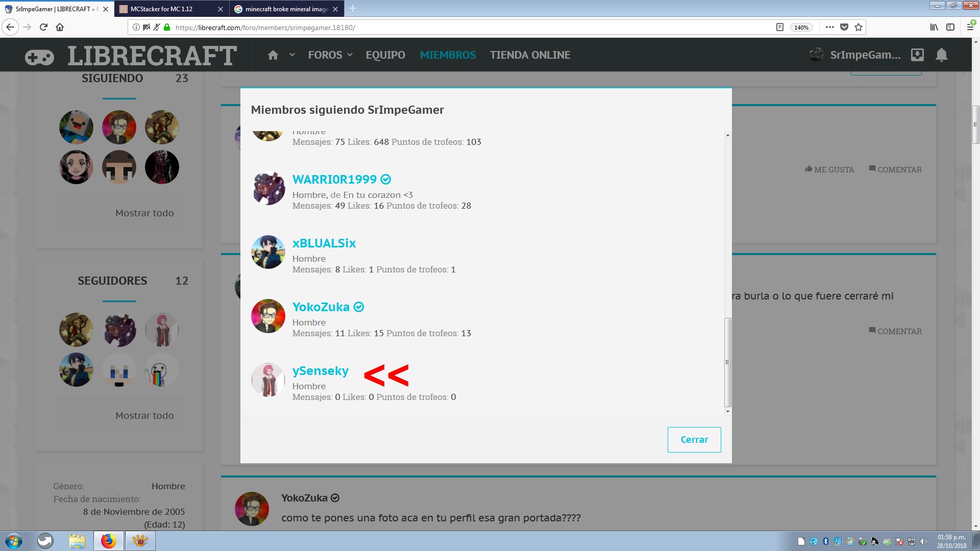Click the pink-haired follower avatar in sidebar
The width and height of the screenshot is (980, 551).
[162, 330]
